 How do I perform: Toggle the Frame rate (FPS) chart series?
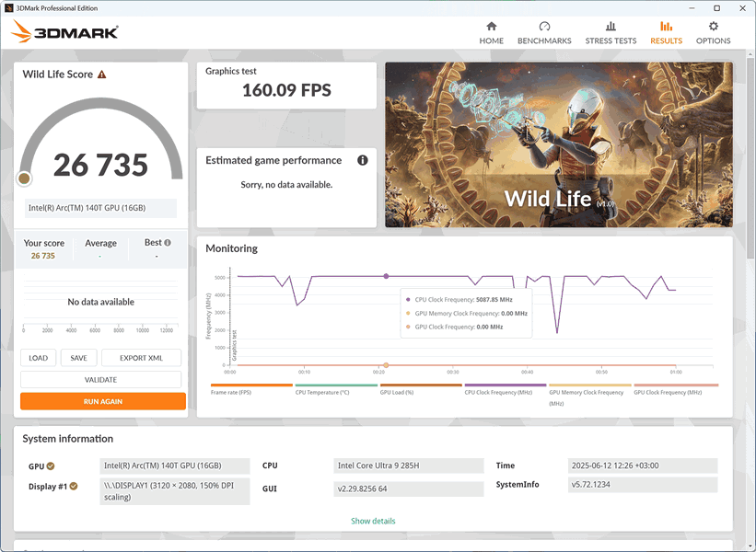251,390
